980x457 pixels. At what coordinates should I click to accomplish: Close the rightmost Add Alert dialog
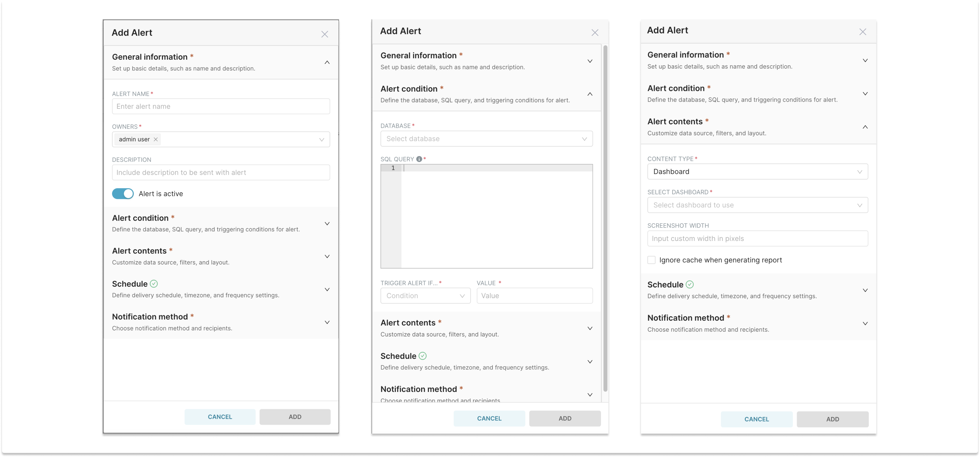pos(862,32)
